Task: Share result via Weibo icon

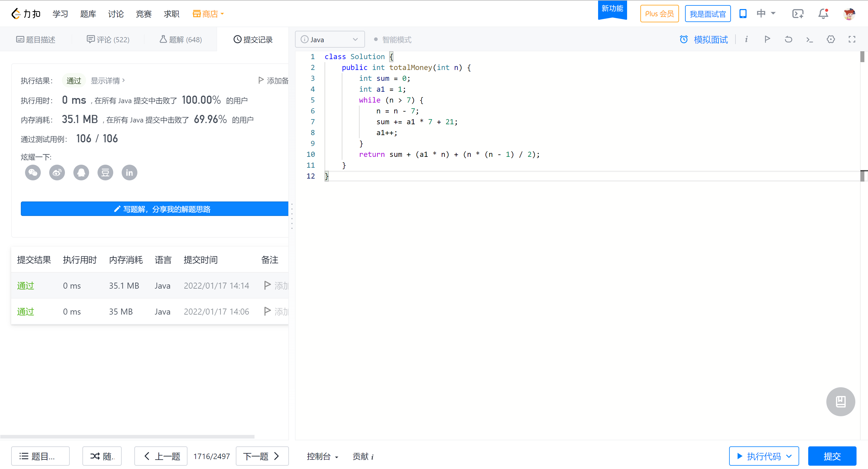Action: tap(57, 173)
